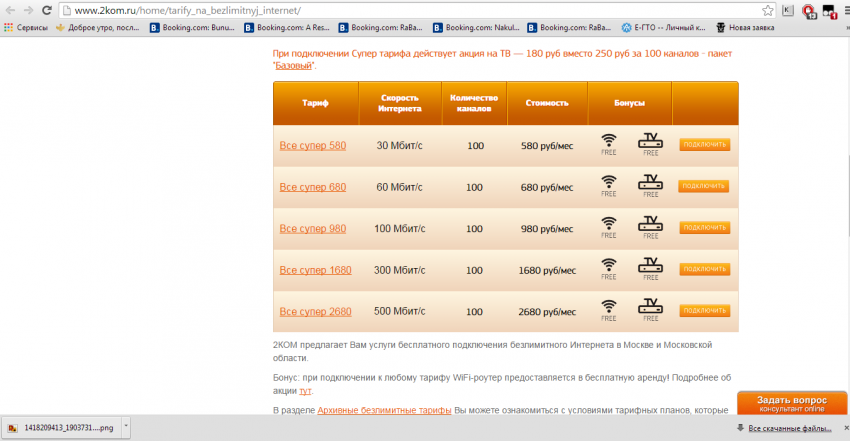The width and height of the screenshot is (850, 441).
Task: Click the TV FREE icon for Все супер 980
Action: click(x=651, y=225)
